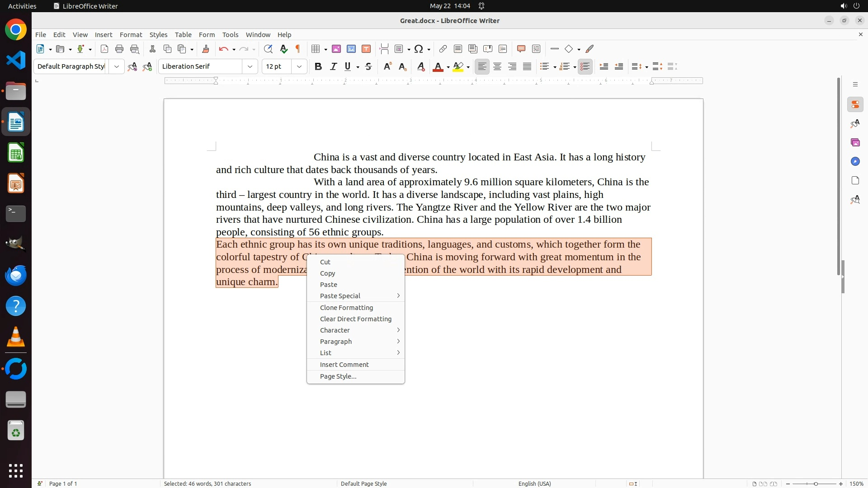
Task: Expand the font name dropdown
Action: coord(250,66)
